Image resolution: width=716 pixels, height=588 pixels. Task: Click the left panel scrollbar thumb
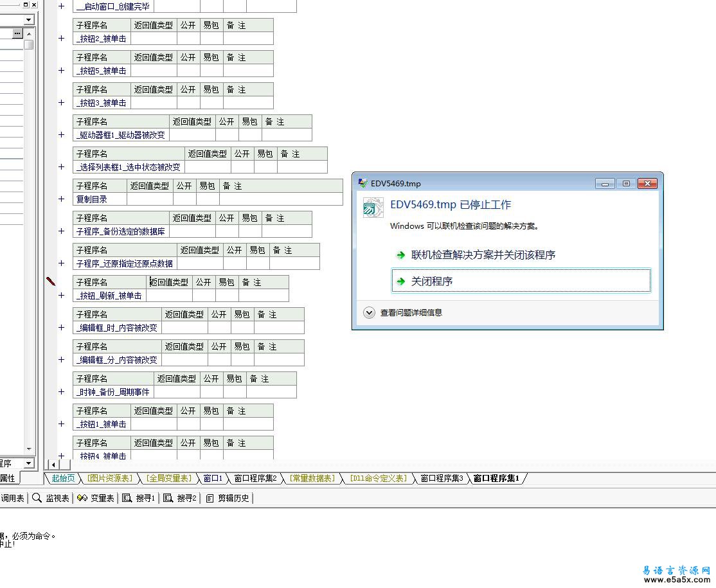29,44
